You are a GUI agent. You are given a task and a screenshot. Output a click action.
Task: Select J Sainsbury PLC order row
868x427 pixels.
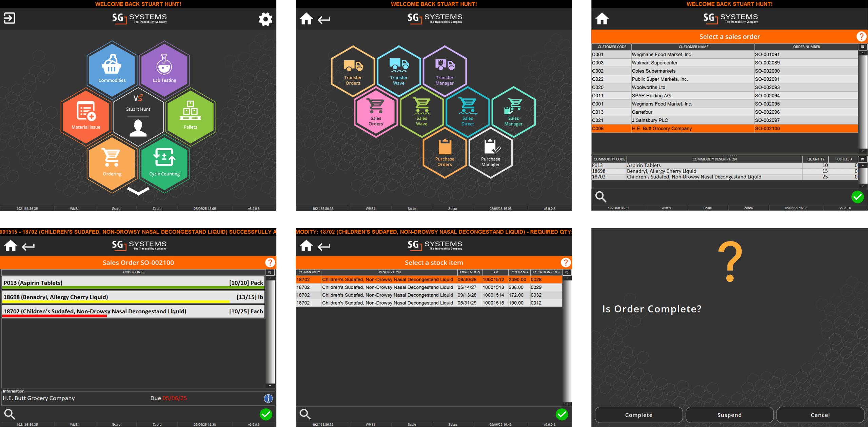[x=725, y=120]
